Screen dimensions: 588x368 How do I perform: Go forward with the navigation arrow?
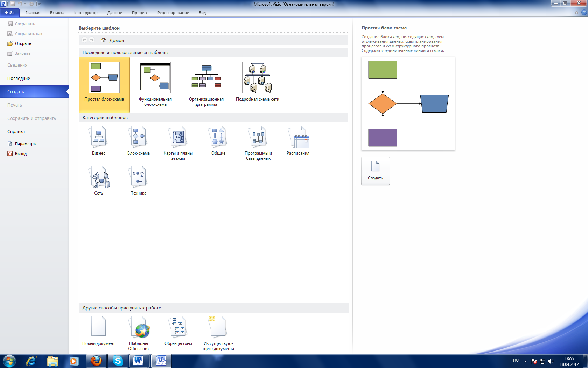92,40
